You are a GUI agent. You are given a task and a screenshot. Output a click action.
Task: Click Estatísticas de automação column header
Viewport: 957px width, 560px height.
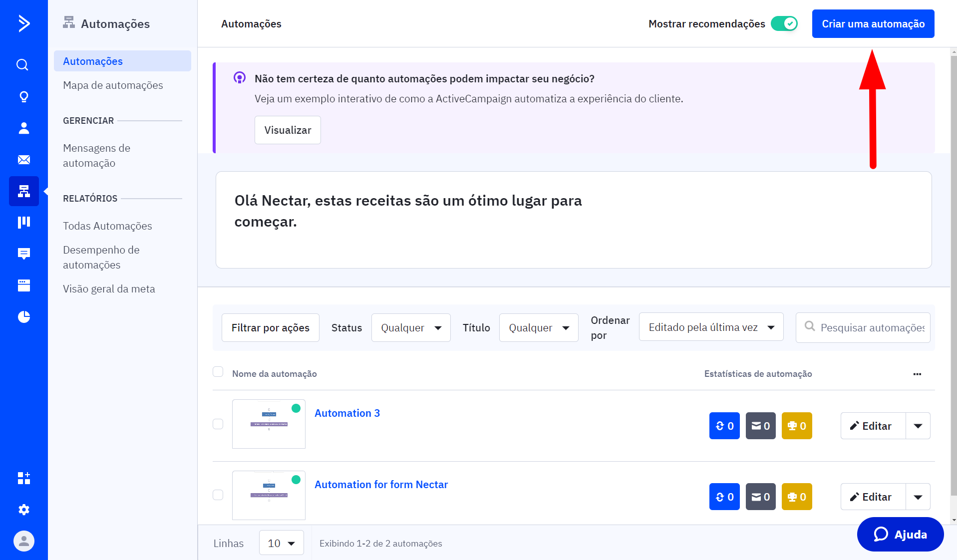pos(758,374)
